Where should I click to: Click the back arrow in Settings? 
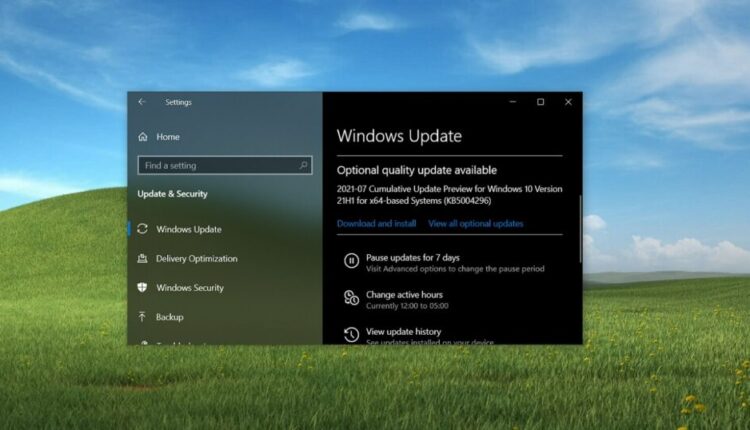(142, 102)
